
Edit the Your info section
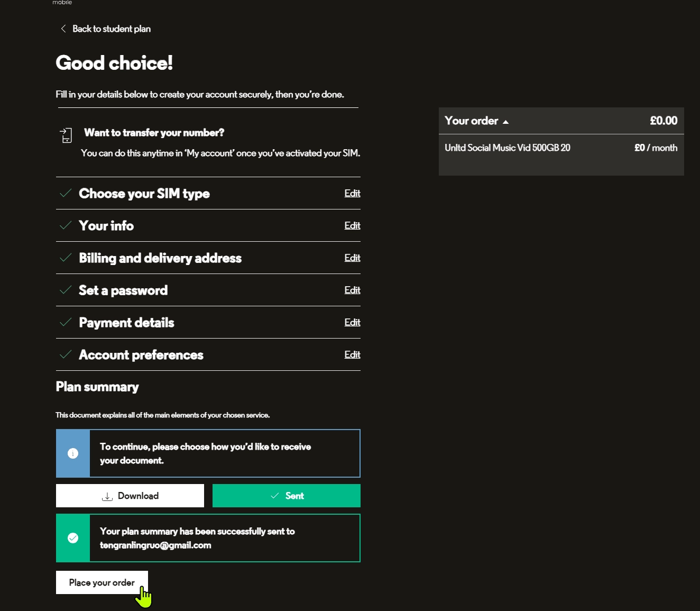click(352, 226)
